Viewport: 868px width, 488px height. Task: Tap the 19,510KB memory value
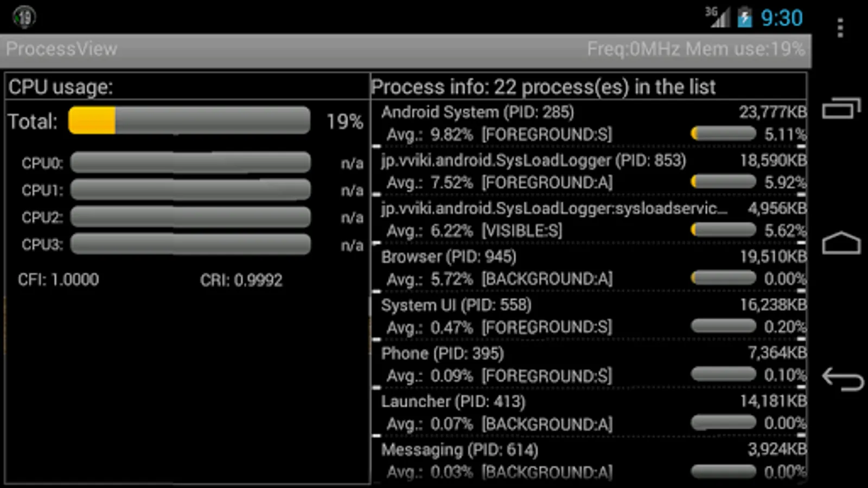(773, 256)
